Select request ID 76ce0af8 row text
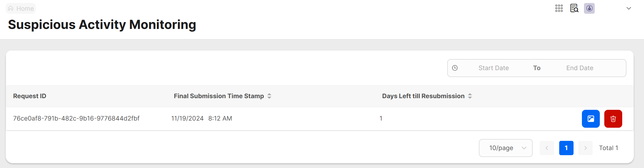Image resolution: width=644 pixels, height=168 pixels. pyautogui.click(x=76, y=118)
